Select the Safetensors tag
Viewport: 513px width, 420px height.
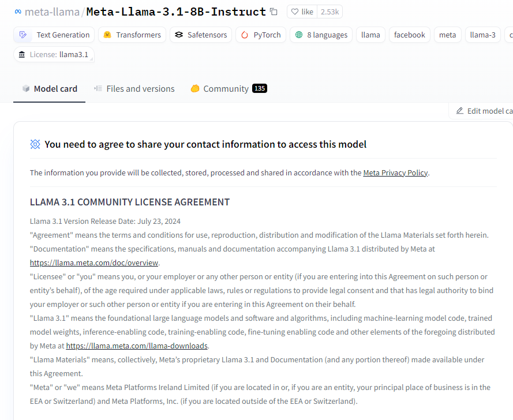[201, 35]
